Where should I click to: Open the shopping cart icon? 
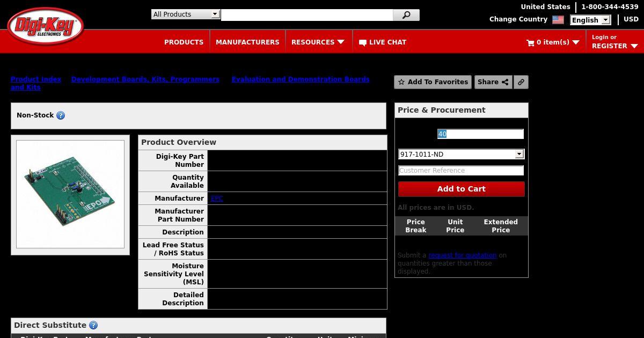pos(530,42)
